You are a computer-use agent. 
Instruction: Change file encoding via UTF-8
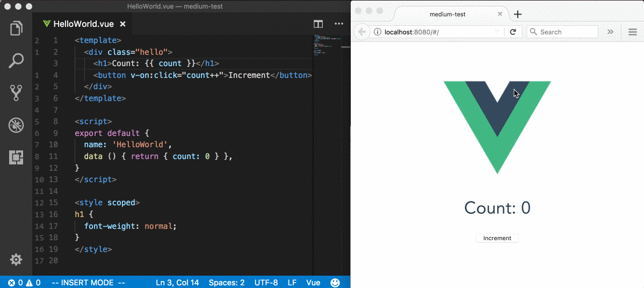pos(266,283)
